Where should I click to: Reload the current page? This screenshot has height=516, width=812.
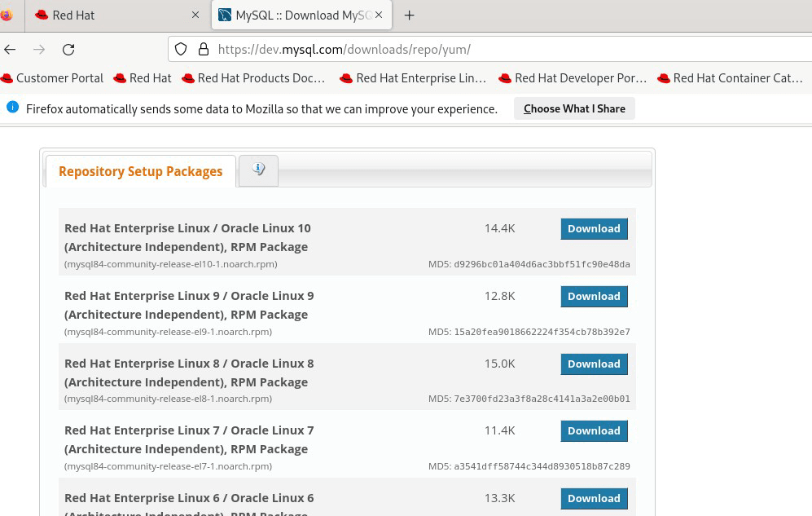pos(68,49)
